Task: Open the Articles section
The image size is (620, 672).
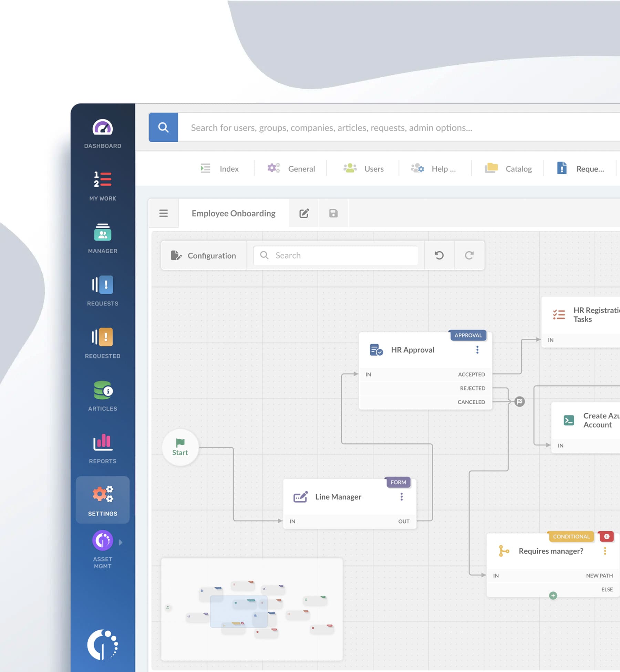Action: click(103, 396)
